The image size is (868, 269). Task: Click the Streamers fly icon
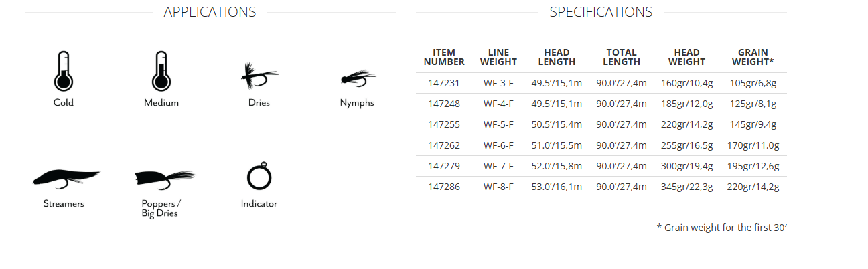[64, 178]
